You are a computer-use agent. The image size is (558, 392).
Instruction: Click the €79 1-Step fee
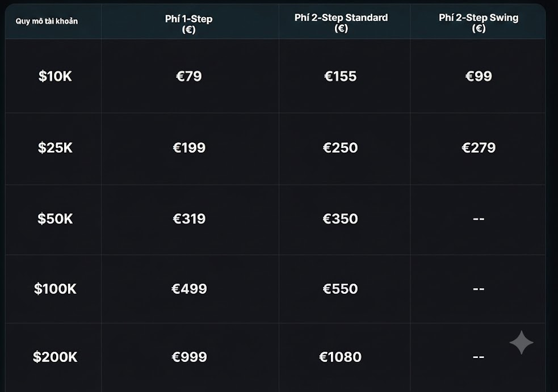189,76
